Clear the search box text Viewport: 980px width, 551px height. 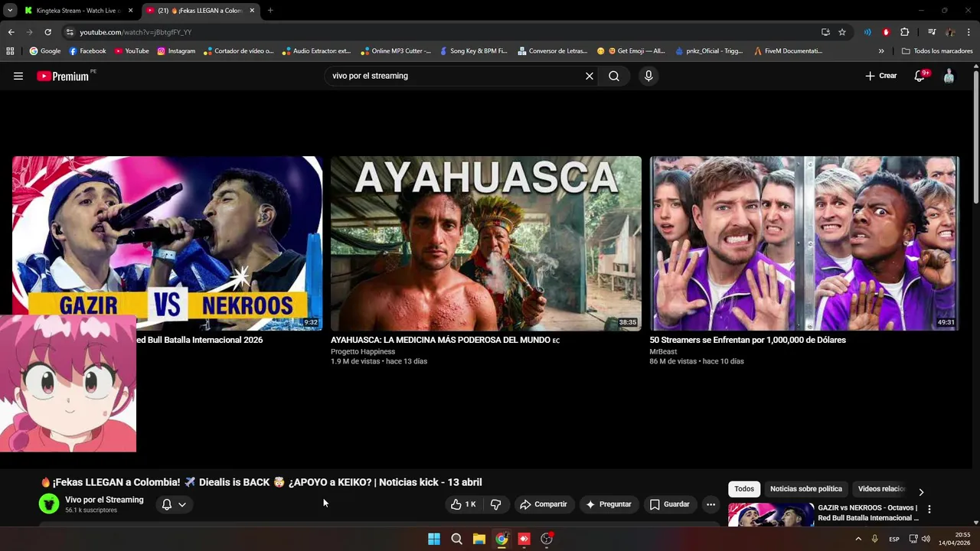pyautogui.click(x=590, y=76)
